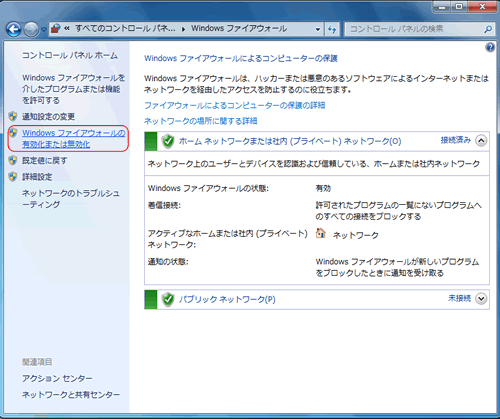This screenshot has height=419, width=500.
Task: Open help with the blue question mark
Action: coord(490,47)
